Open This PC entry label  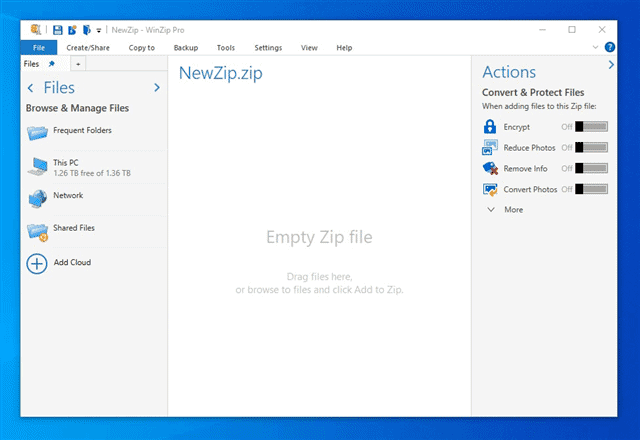(66, 162)
